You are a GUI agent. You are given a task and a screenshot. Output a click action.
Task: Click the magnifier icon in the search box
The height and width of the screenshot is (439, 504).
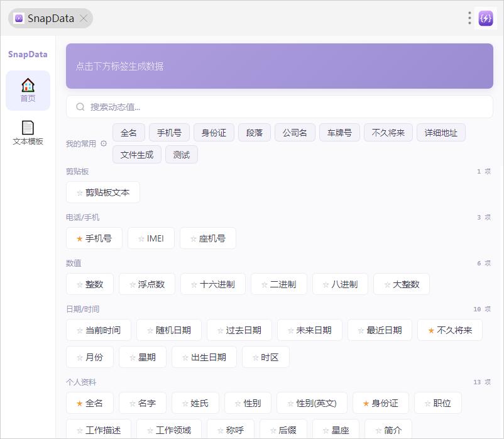click(x=80, y=107)
